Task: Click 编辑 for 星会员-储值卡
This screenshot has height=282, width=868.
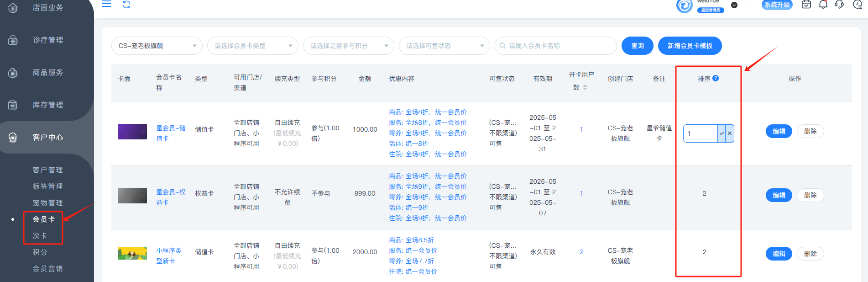Action: (779, 131)
